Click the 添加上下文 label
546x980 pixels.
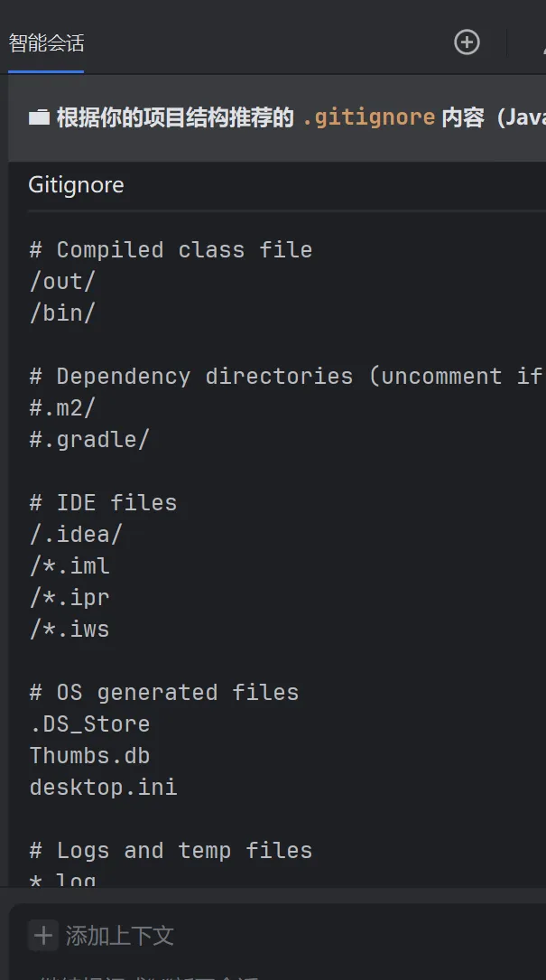[119, 936]
